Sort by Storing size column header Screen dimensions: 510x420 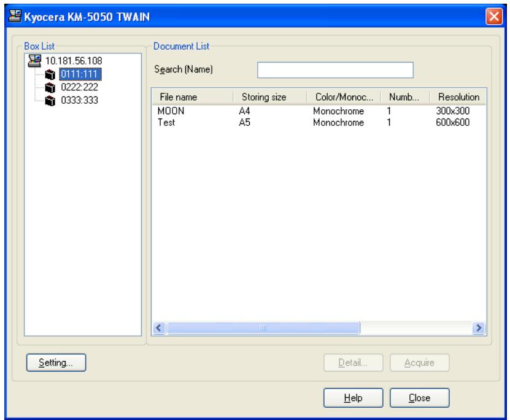[270, 97]
